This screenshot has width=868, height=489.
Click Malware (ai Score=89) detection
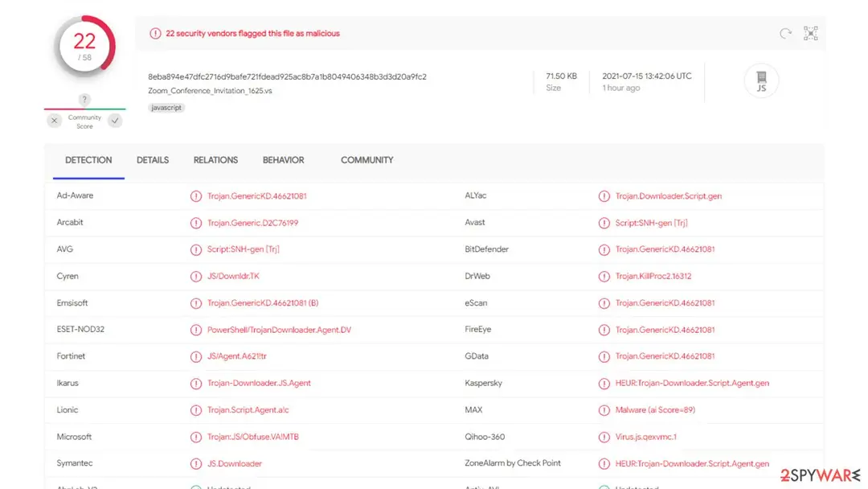[655, 410]
